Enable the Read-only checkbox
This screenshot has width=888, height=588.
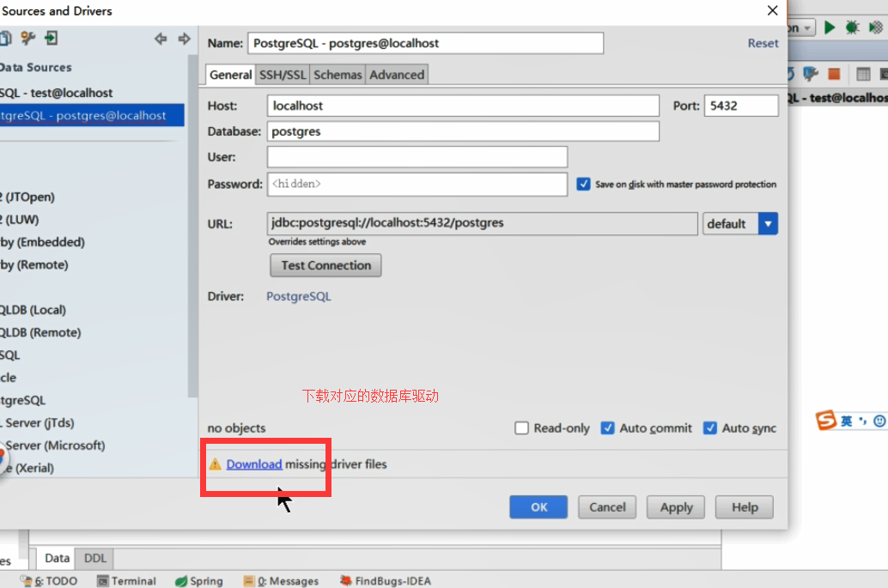(x=521, y=427)
